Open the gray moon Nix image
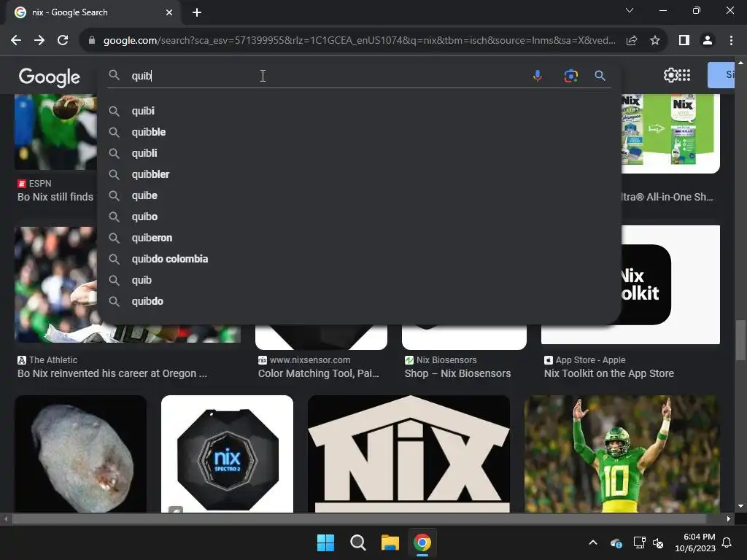 (80, 454)
